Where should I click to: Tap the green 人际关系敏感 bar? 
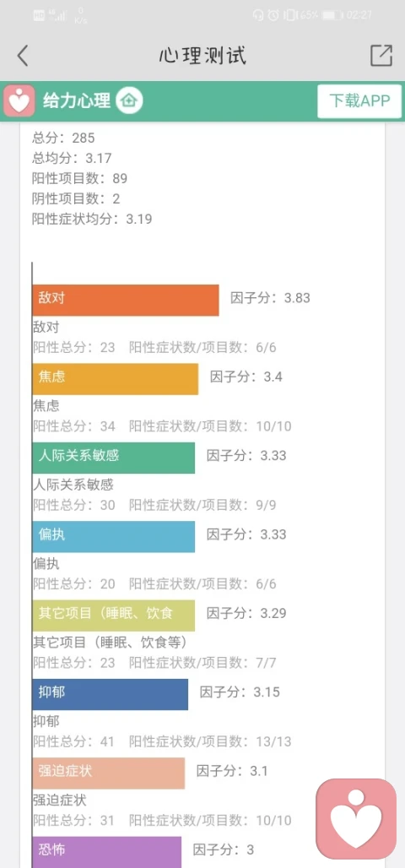click(x=113, y=458)
